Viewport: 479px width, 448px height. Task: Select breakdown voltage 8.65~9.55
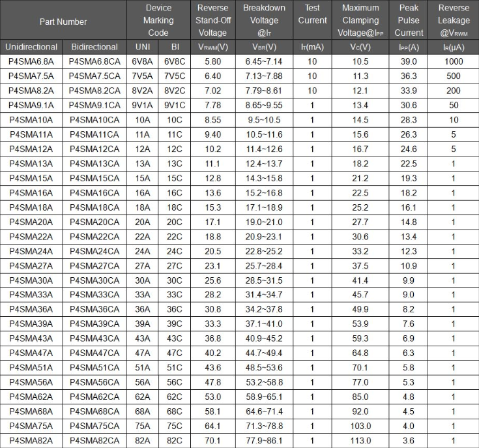264,106
